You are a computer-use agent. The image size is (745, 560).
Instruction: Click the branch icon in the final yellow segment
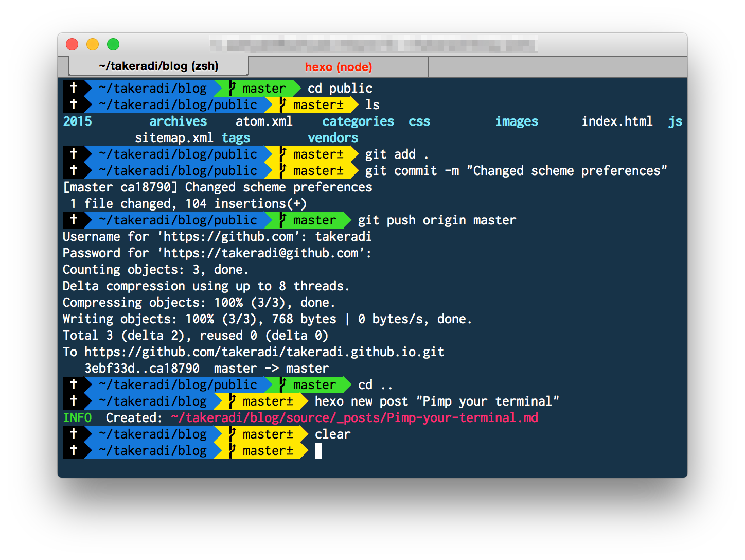(232, 450)
